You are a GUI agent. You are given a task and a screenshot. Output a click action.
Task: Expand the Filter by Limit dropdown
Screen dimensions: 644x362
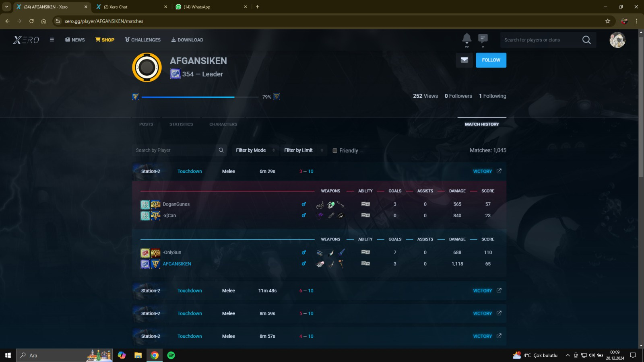[x=303, y=150]
